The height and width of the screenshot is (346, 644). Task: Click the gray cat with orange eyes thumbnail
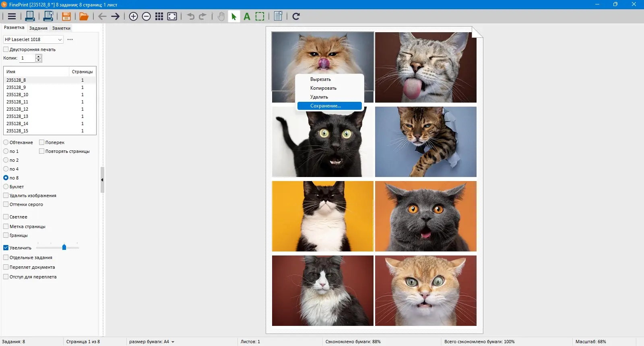(426, 216)
